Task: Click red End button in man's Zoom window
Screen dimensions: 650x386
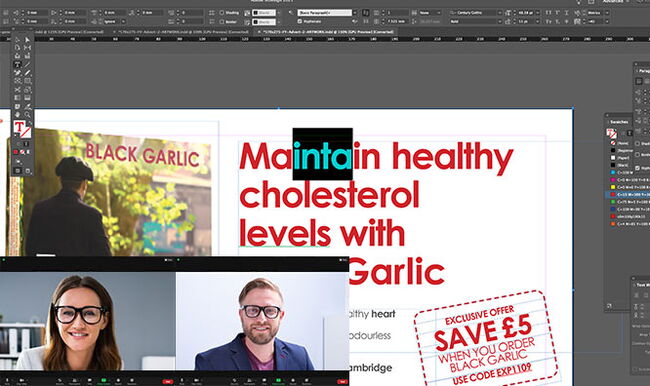Action: [x=342, y=381]
